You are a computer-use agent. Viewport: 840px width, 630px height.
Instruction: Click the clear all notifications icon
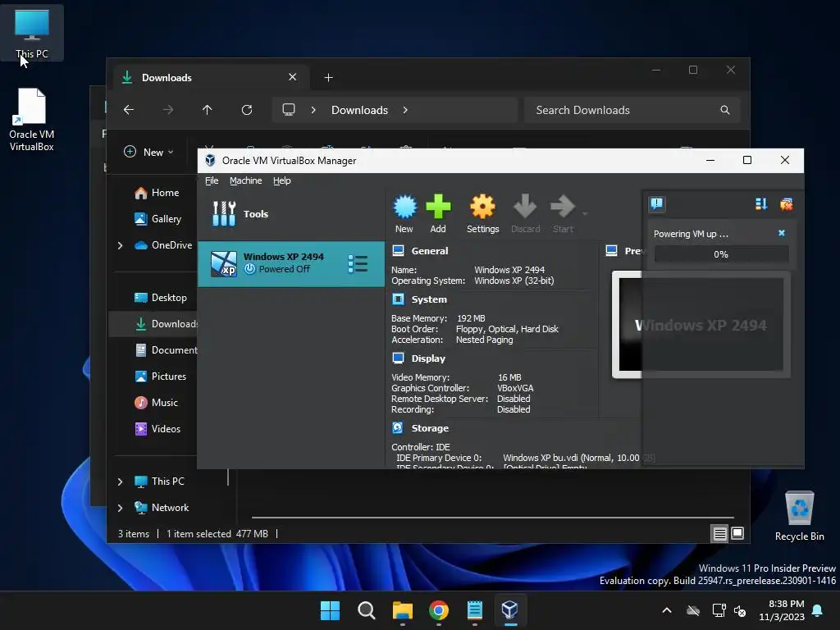tap(787, 203)
